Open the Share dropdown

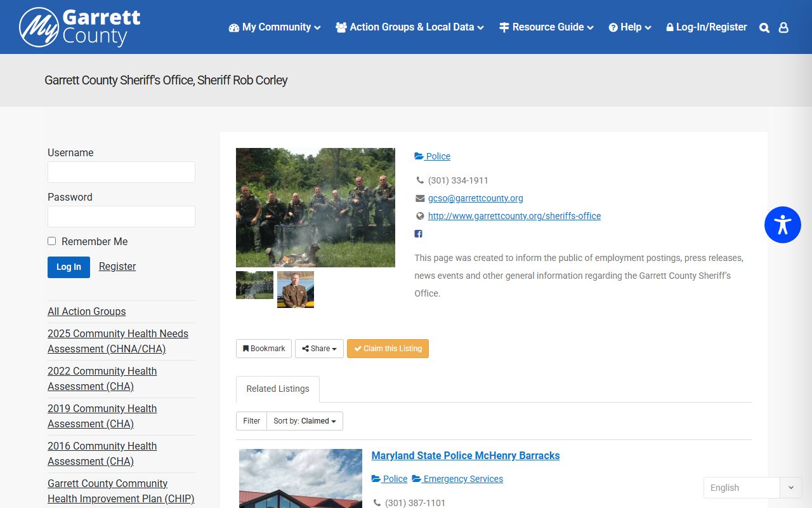pos(319,349)
